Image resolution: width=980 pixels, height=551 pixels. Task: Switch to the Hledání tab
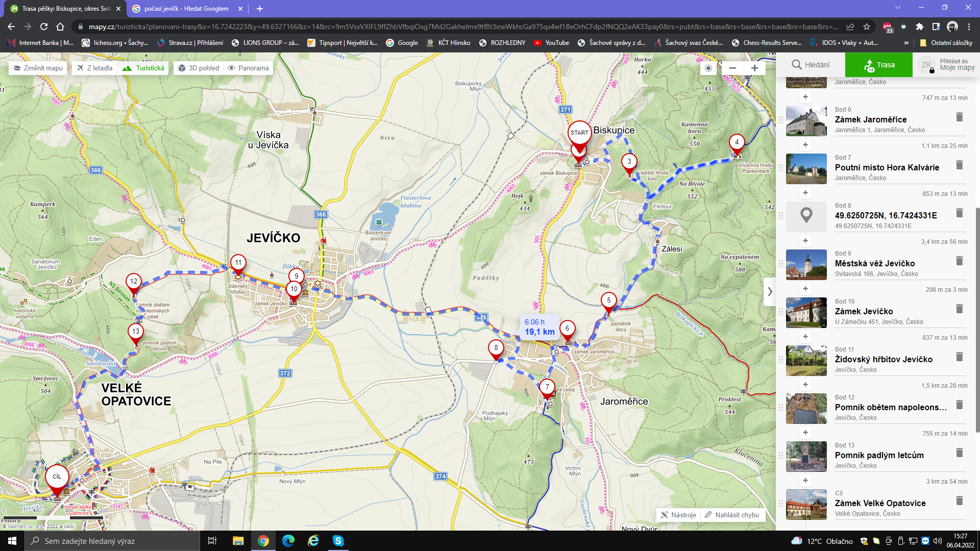(x=811, y=65)
